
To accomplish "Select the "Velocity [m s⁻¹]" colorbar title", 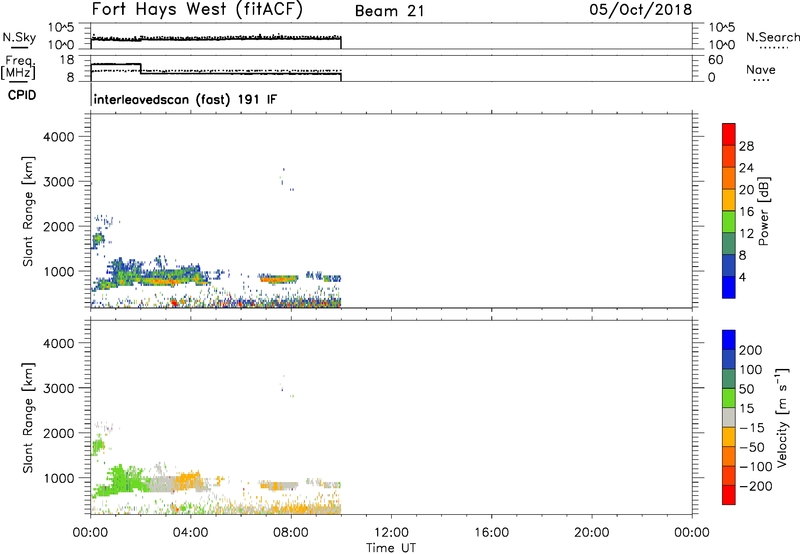I will point(782,417).
